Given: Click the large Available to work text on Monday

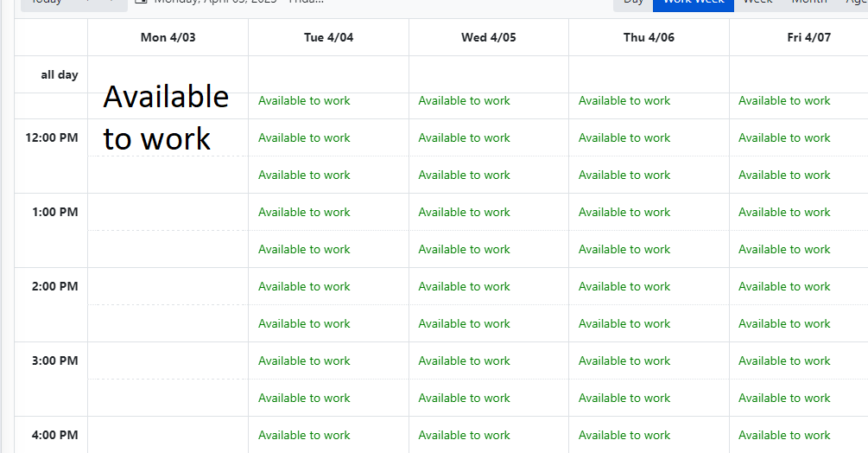Looking at the screenshot, I should [165, 118].
